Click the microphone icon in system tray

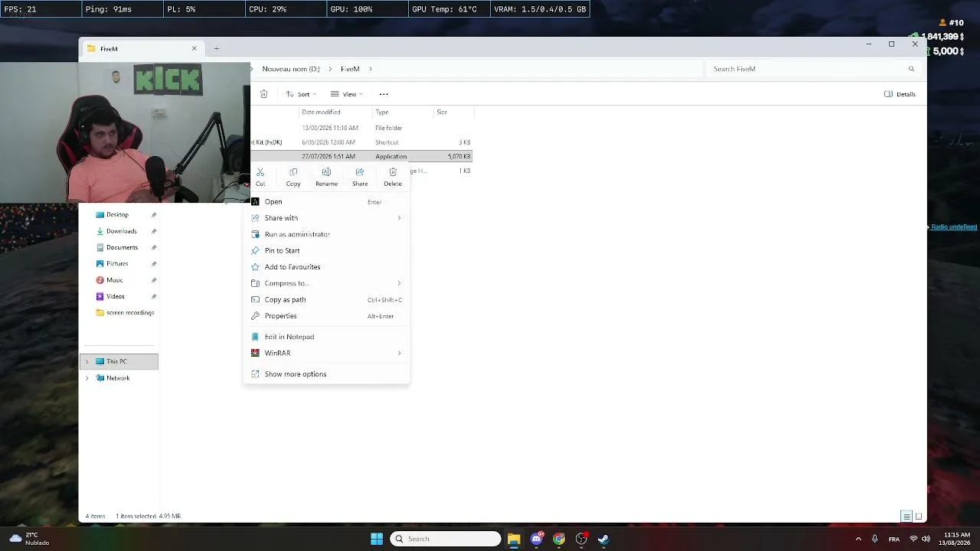(x=874, y=539)
